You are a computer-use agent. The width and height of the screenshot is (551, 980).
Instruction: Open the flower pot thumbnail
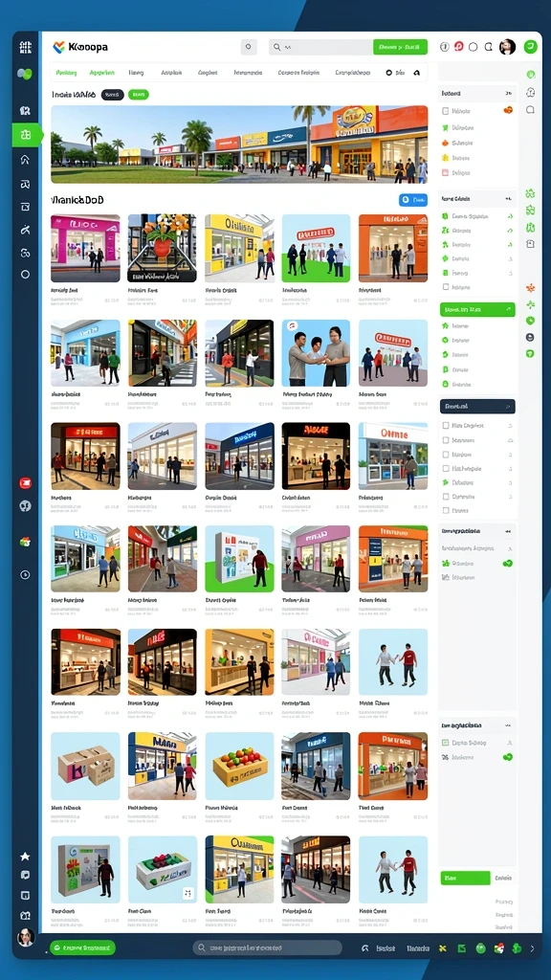[x=163, y=248]
